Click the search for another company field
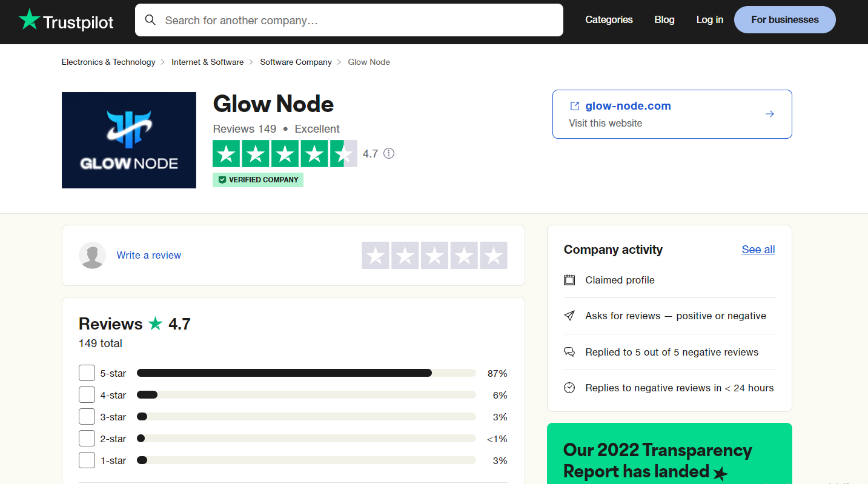 (x=349, y=20)
